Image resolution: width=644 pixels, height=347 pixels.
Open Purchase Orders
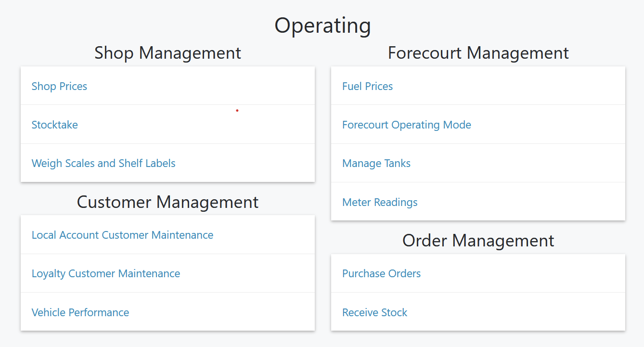[381, 273]
